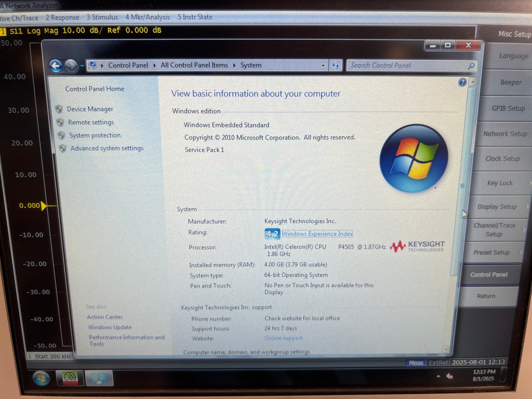Expand the Key Lock softkey submenu
The image size is (532, 399).
500,183
